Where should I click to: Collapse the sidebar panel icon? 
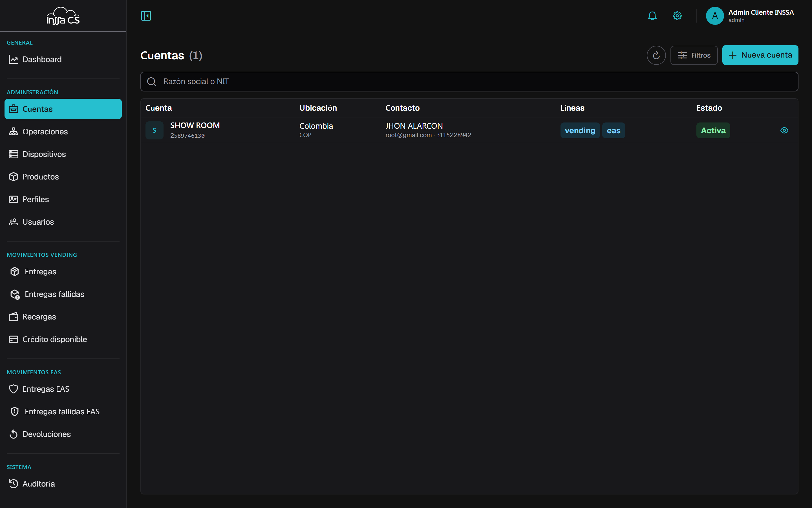(146, 16)
